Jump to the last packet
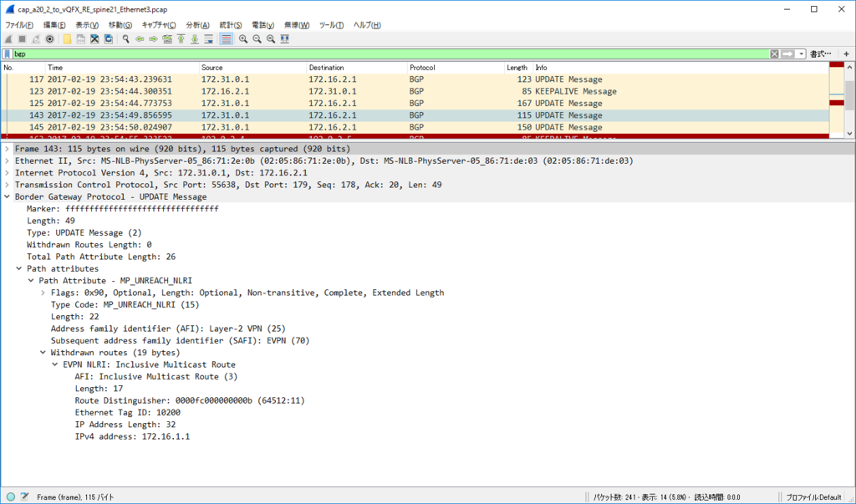The height and width of the screenshot is (504, 856). (x=194, y=38)
